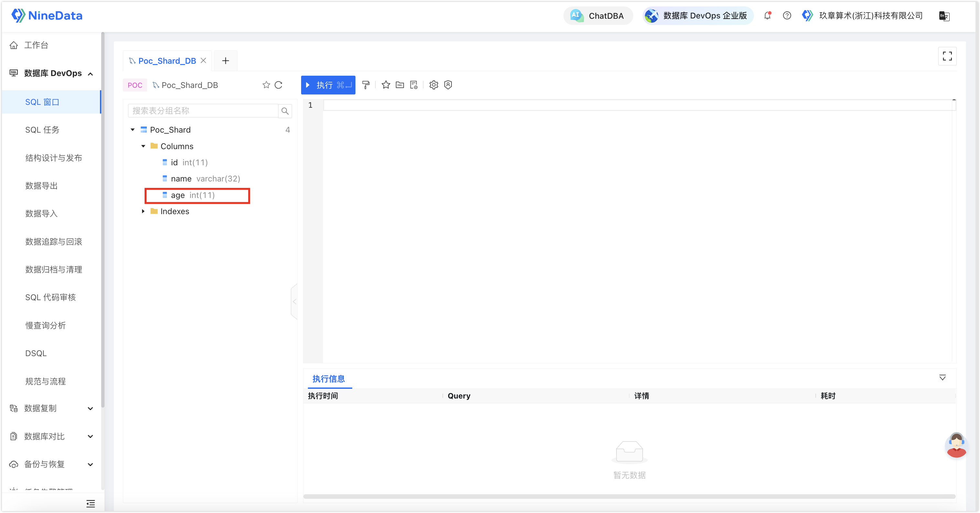Open SQL 窗口 menu item
The height and width of the screenshot is (513, 980).
tap(51, 102)
